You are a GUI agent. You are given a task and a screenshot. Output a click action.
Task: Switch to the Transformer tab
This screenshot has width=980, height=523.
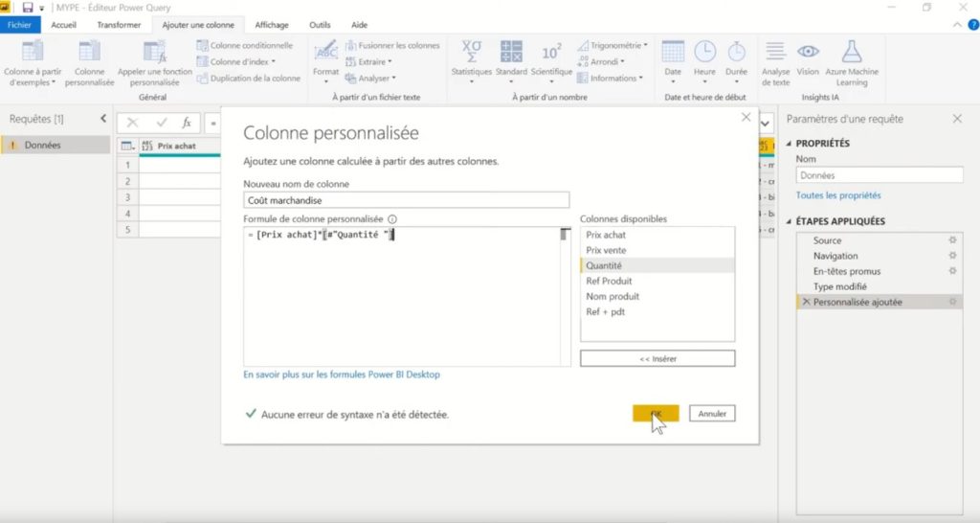click(119, 25)
